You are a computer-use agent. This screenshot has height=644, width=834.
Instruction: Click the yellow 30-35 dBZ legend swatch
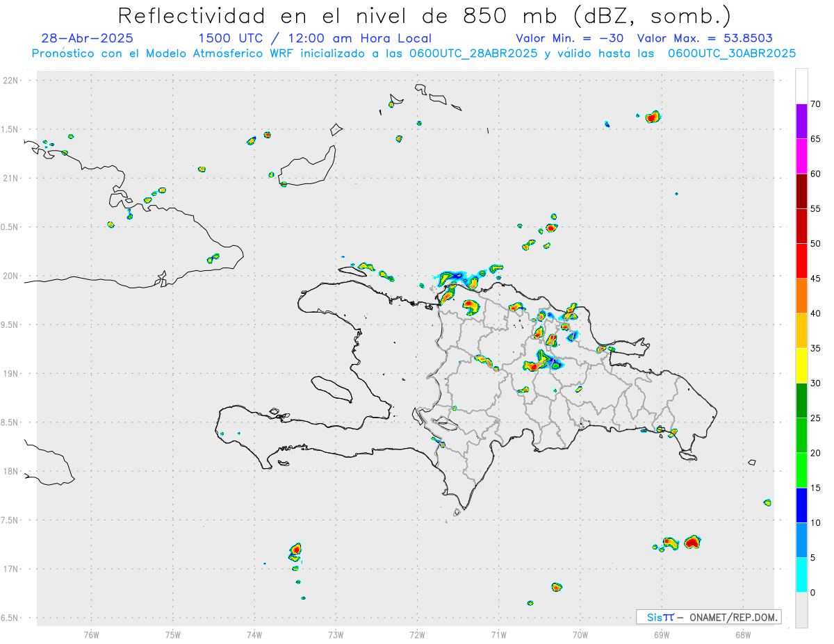[801, 365]
